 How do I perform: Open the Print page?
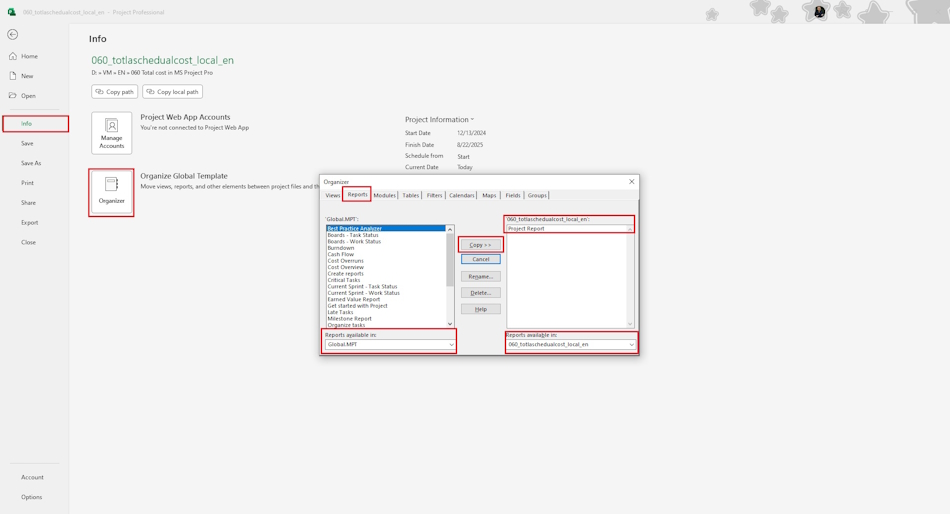point(27,183)
